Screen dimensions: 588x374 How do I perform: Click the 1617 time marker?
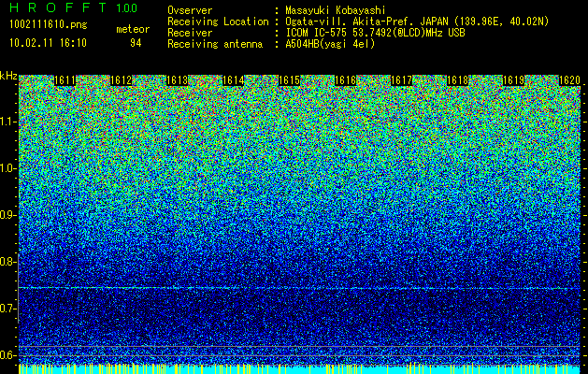(401, 80)
